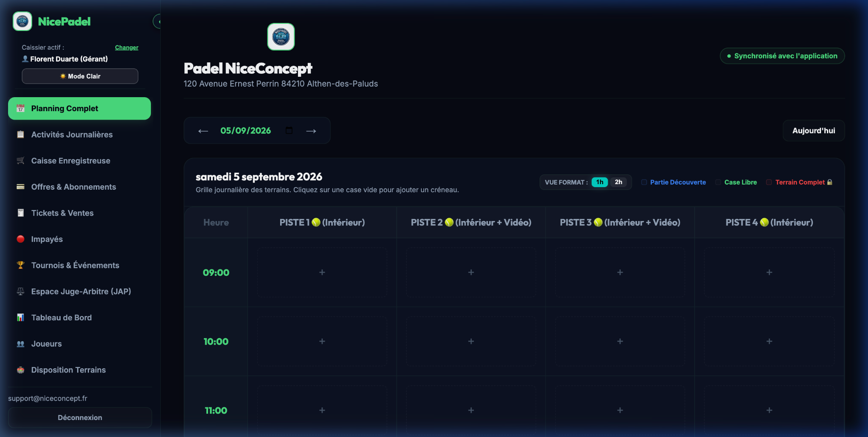
Task: Open the calendar date picker icon
Action: pos(289,131)
